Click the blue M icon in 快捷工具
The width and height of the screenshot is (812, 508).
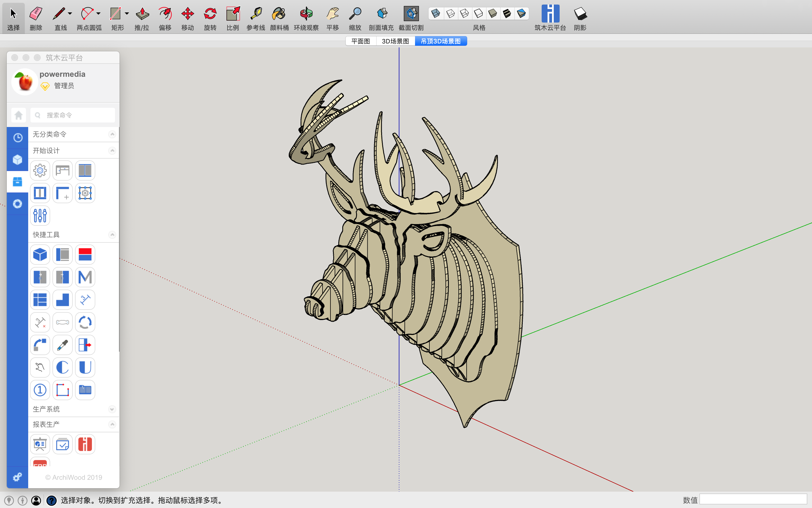click(85, 277)
